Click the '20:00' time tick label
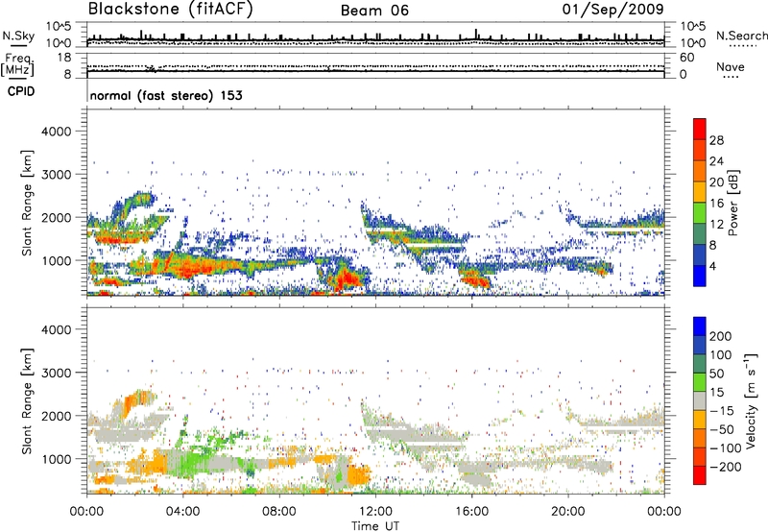768x532 pixels. coord(567,512)
